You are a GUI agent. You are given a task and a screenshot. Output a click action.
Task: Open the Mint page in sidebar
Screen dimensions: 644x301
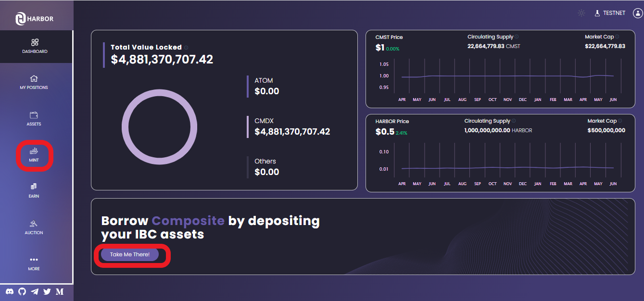[x=34, y=155]
